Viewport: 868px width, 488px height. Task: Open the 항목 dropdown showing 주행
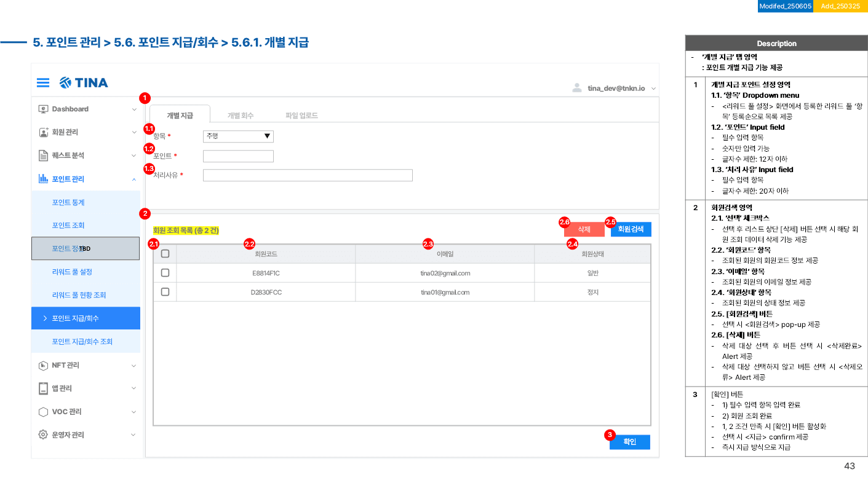click(x=238, y=136)
